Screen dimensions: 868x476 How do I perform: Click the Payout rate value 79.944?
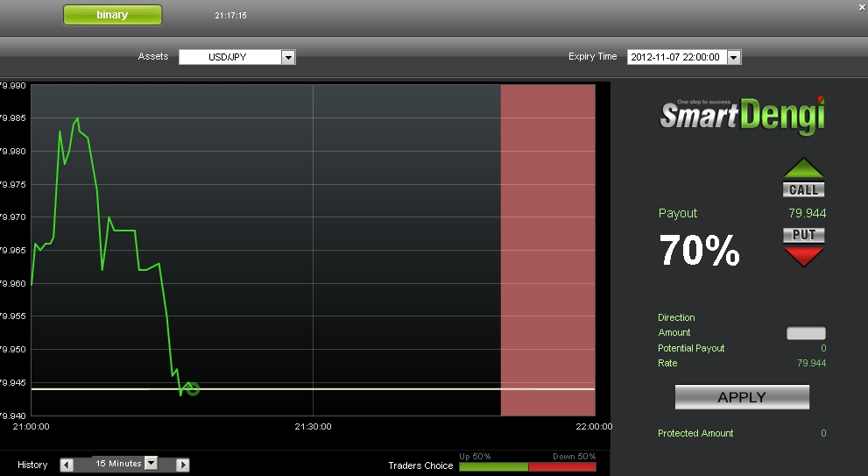pos(807,213)
